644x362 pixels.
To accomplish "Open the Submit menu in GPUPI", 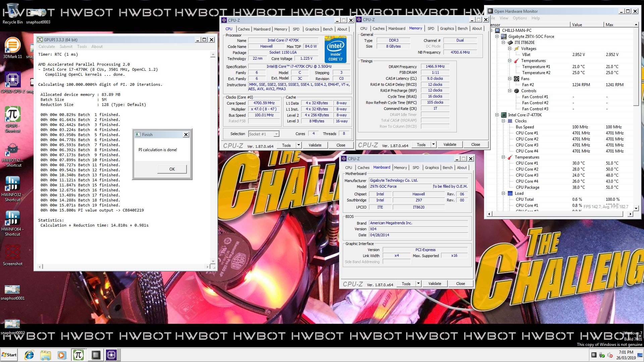I will 66,47.
